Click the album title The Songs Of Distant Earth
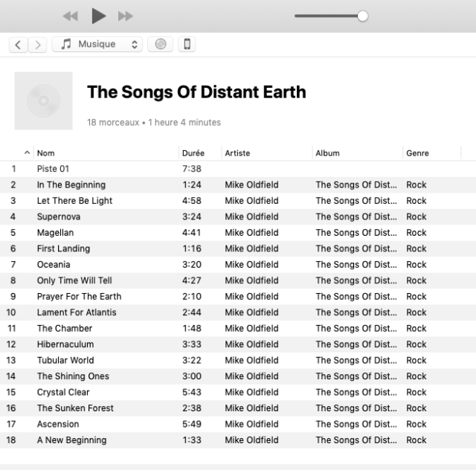476x470 pixels. (x=196, y=92)
